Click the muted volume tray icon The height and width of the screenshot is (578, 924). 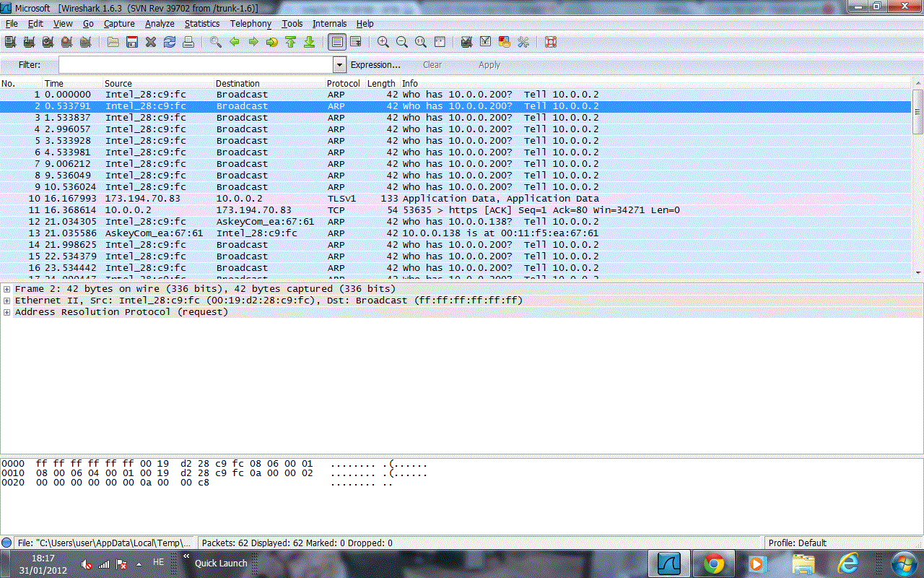pos(87,564)
